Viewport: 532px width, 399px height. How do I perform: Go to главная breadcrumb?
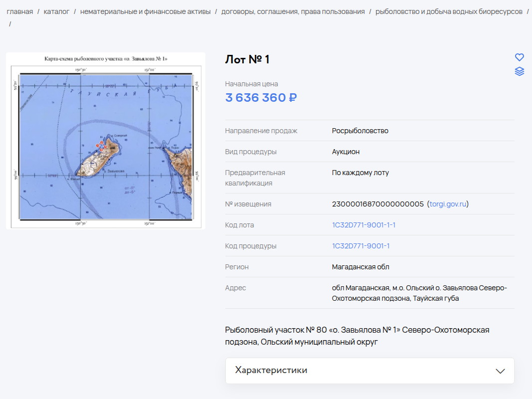click(20, 11)
